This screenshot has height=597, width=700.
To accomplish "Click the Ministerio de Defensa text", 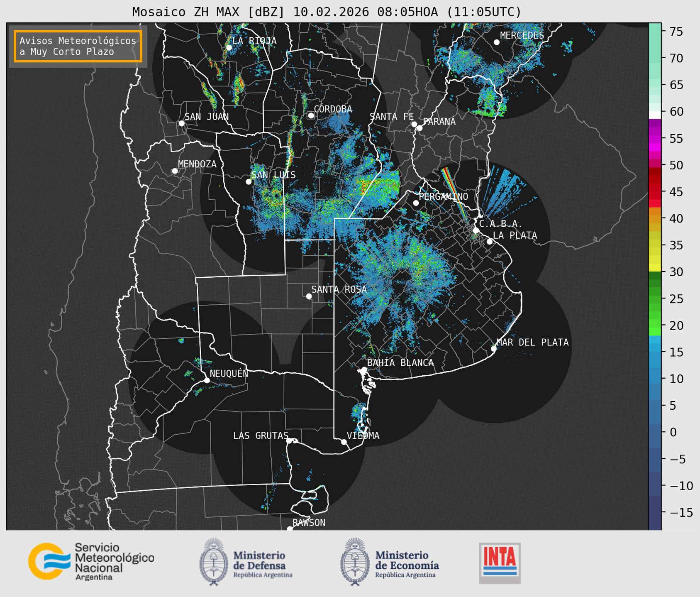I will tap(263, 564).
